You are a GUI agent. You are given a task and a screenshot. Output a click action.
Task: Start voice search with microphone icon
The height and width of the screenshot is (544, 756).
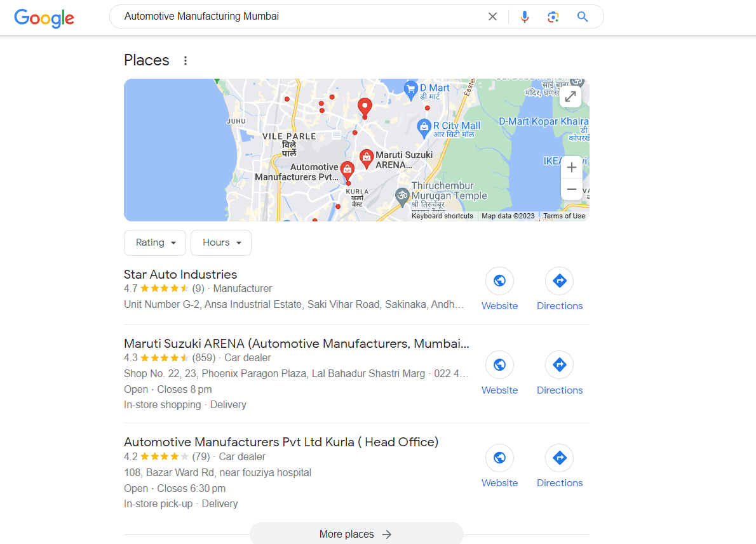[525, 17]
